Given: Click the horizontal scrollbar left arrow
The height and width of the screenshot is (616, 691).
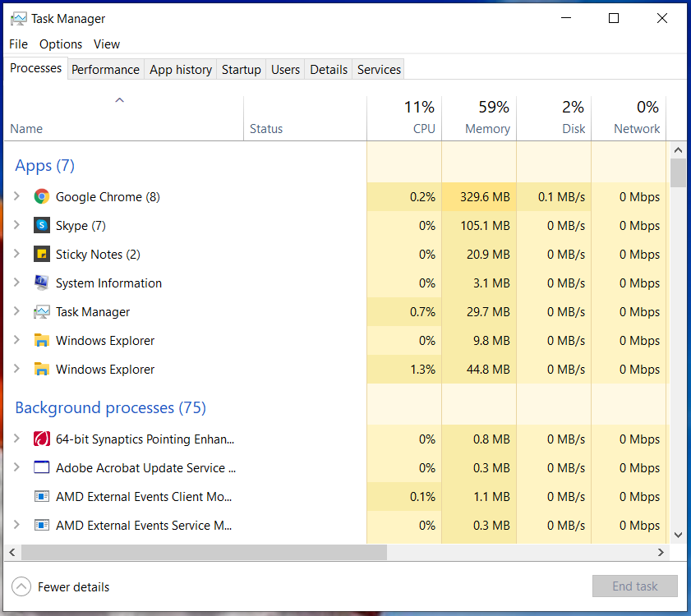Looking at the screenshot, I should point(12,553).
